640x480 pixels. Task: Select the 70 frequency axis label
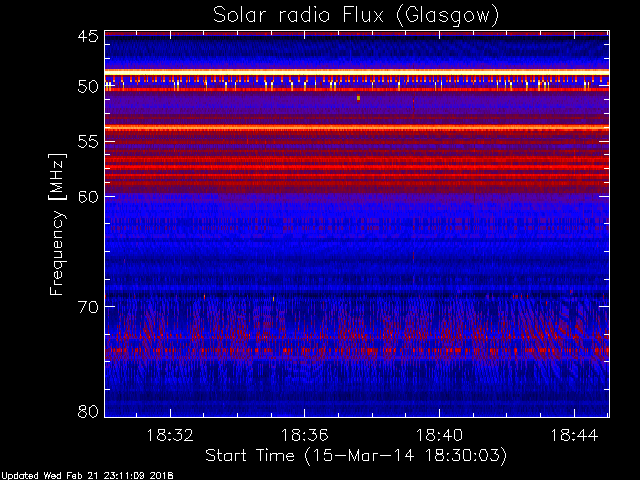88,307
